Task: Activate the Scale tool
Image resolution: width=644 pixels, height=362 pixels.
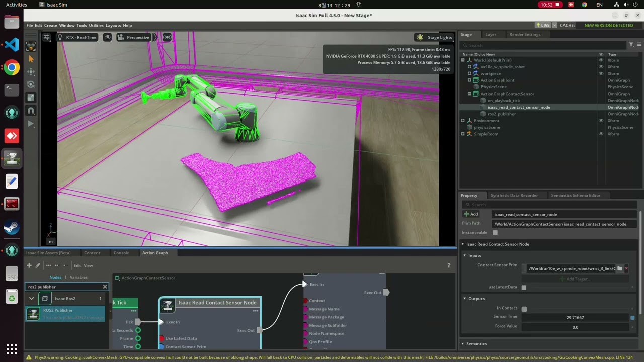Action: [x=31, y=98]
